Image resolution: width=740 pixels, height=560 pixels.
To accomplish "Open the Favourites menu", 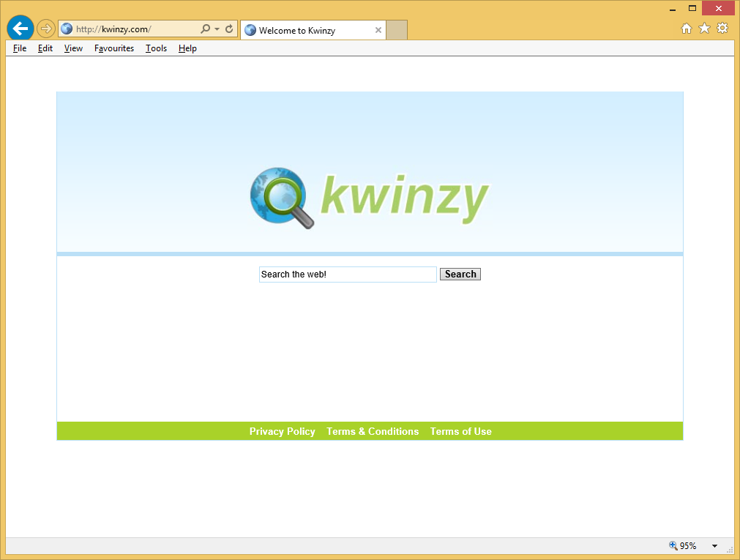I will 114,48.
